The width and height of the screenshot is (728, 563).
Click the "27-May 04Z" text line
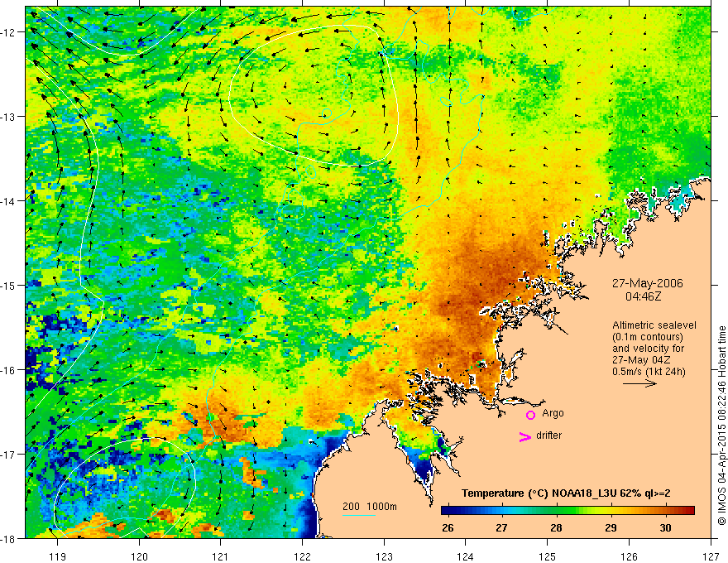coord(640,359)
